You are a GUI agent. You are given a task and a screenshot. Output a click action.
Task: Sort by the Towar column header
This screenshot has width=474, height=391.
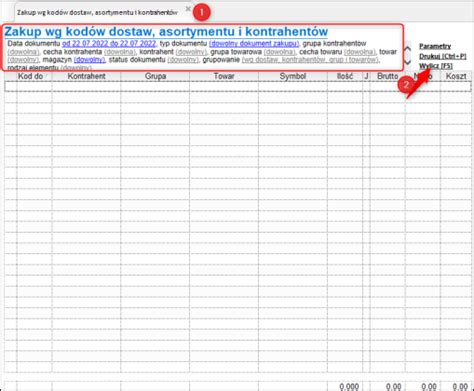click(x=224, y=76)
